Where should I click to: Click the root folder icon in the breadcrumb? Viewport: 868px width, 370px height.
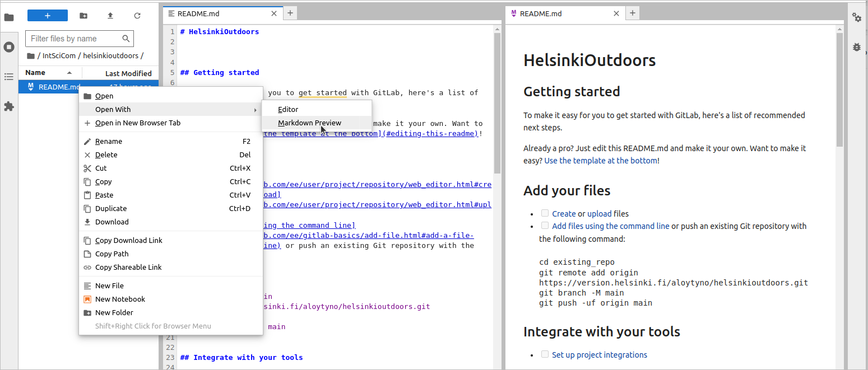click(x=31, y=56)
